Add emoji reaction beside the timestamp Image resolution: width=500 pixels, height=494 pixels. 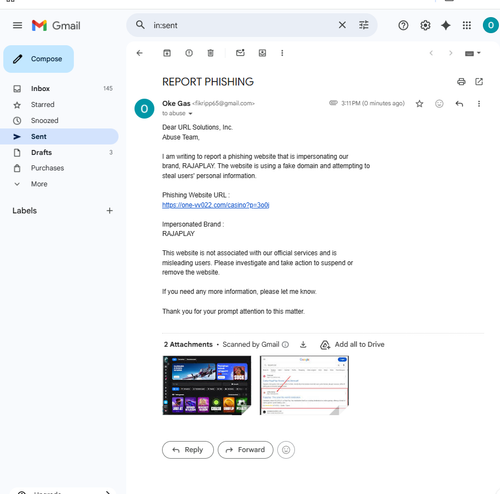click(439, 104)
